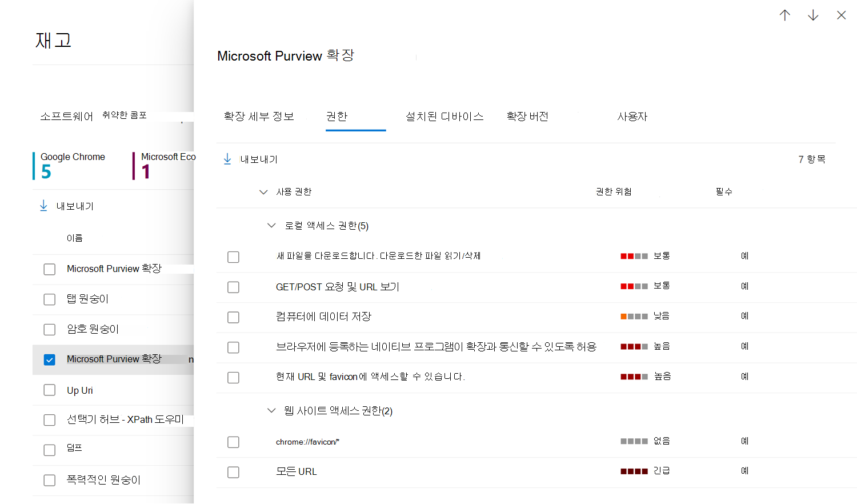Click the 낮음 risk indicator for 컴퓨터에 데이터 저장

click(646, 316)
